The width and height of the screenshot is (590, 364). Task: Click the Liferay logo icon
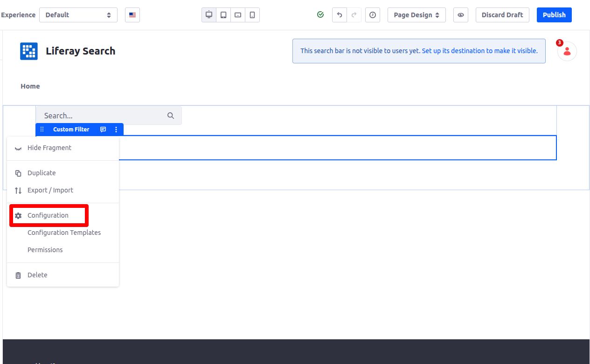click(29, 51)
